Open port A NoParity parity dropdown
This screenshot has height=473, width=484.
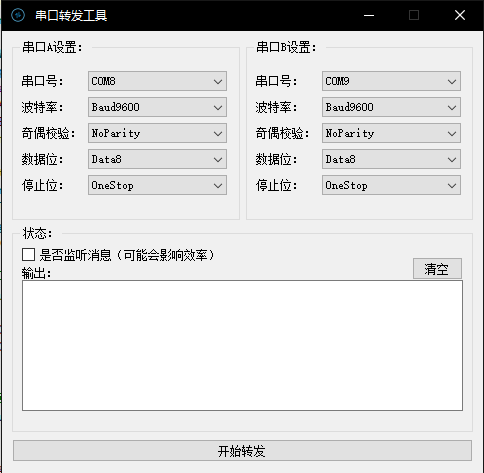(x=157, y=133)
